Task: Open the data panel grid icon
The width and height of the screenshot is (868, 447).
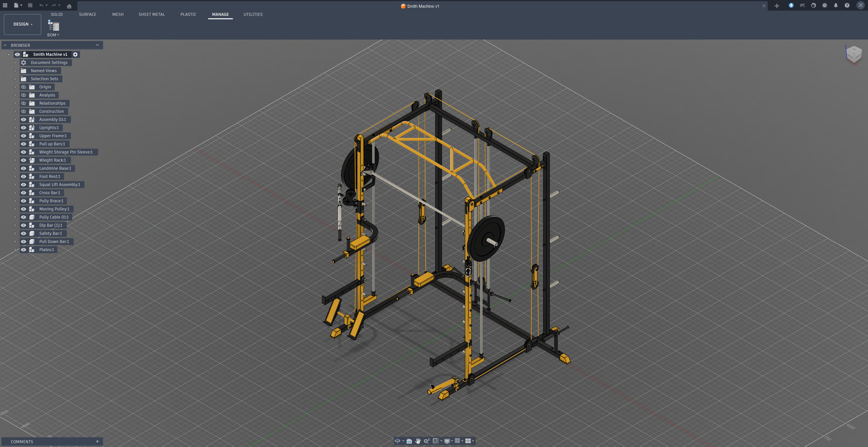Action: point(5,5)
